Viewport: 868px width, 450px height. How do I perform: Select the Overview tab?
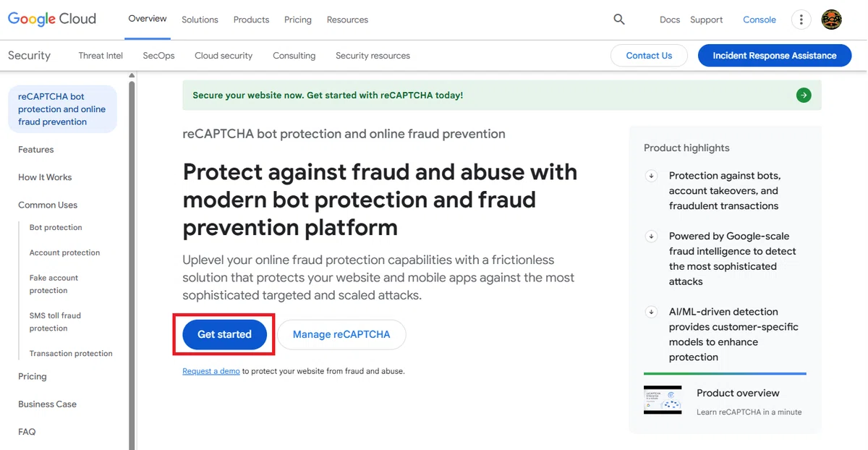148,19
